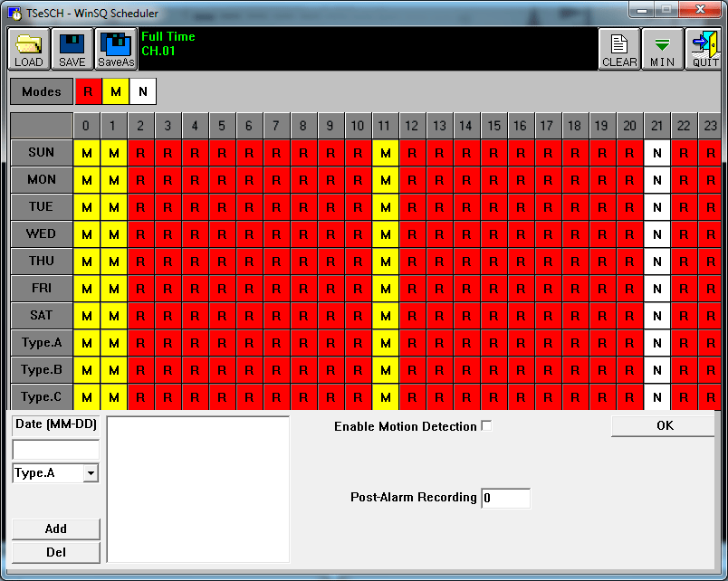Click the SUN hour 21 N cell
The height and width of the screenshot is (581, 728).
tap(657, 153)
